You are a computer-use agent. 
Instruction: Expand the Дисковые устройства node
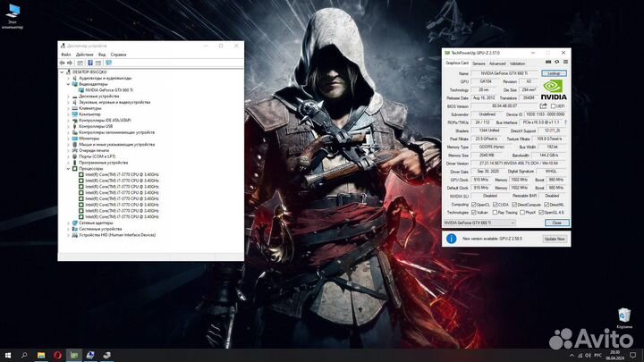69,96
